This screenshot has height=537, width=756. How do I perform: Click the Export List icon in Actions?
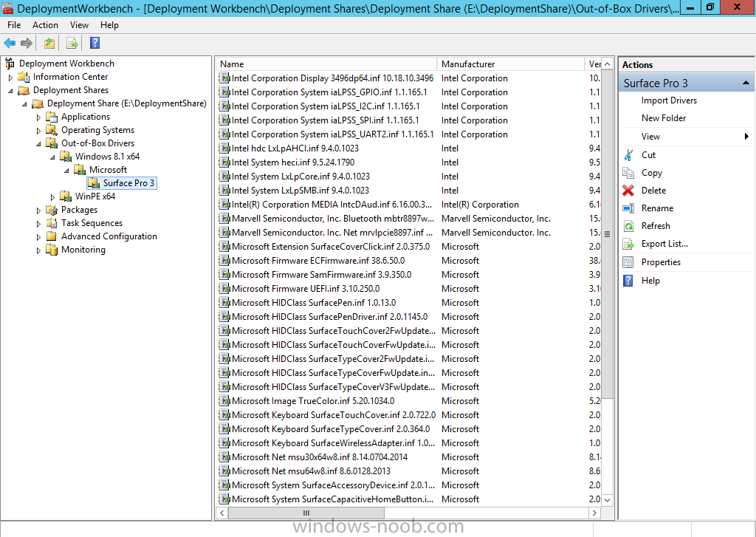(628, 244)
